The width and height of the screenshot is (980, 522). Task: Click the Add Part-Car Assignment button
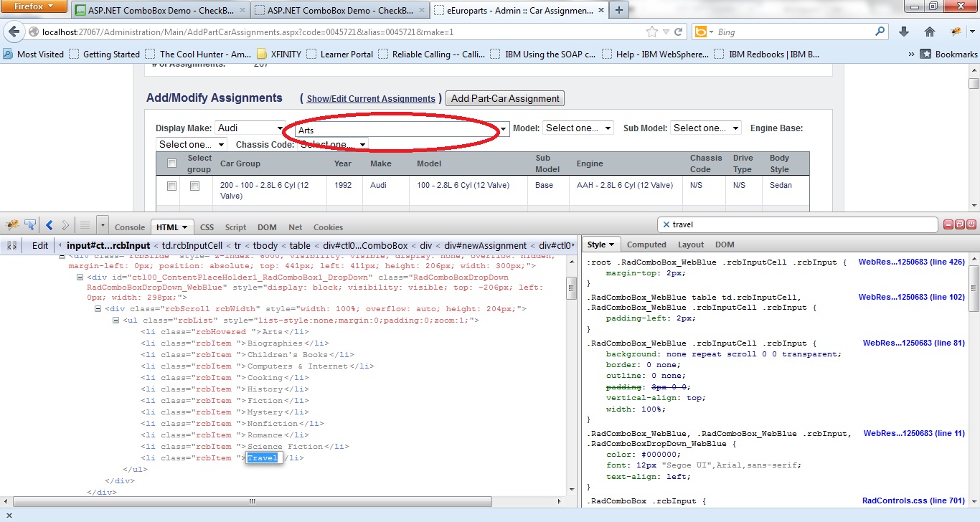[505, 98]
